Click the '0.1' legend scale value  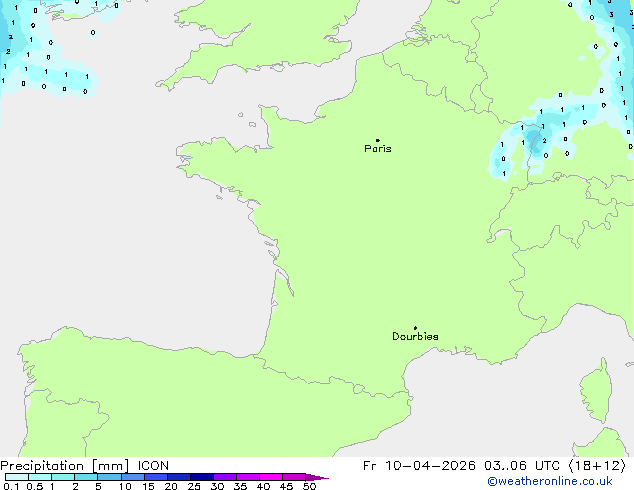[11, 486]
